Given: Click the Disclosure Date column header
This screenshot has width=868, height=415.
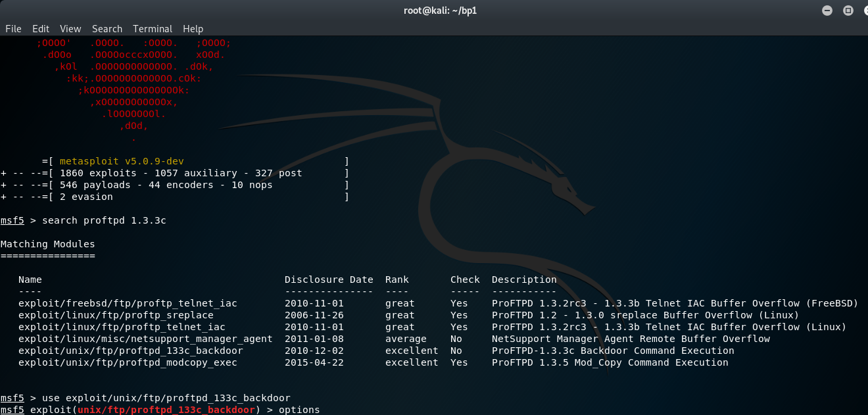Looking at the screenshot, I should pyautogui.click(x=329, y=280).
